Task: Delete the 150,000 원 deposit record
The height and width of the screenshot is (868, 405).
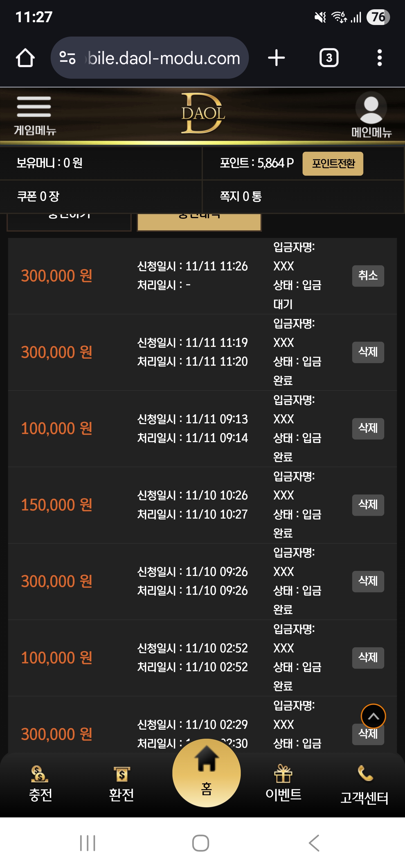Action: click(x=368, y=505)
